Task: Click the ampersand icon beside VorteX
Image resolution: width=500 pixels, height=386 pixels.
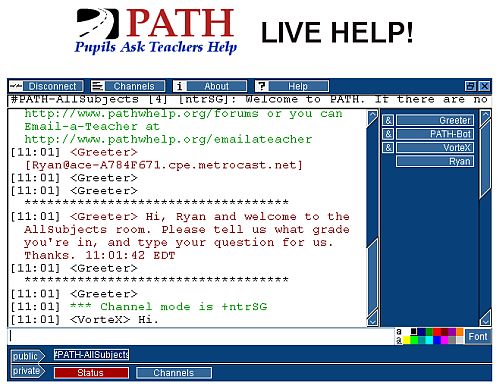Action: click(388, 147)
